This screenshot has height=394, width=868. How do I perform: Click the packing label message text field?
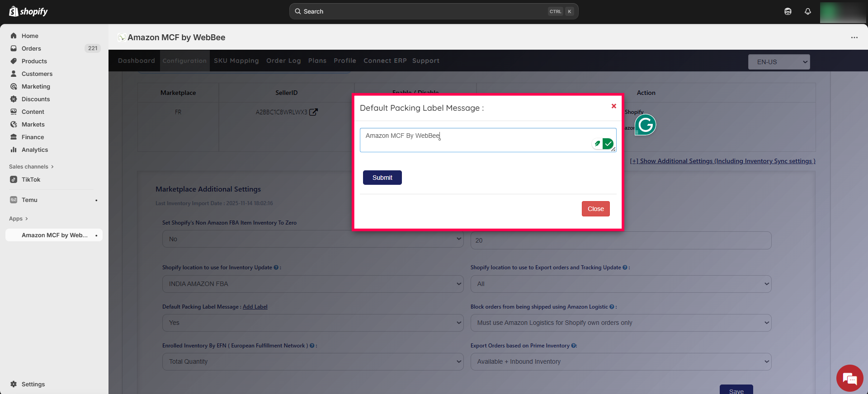pos(475,140)
